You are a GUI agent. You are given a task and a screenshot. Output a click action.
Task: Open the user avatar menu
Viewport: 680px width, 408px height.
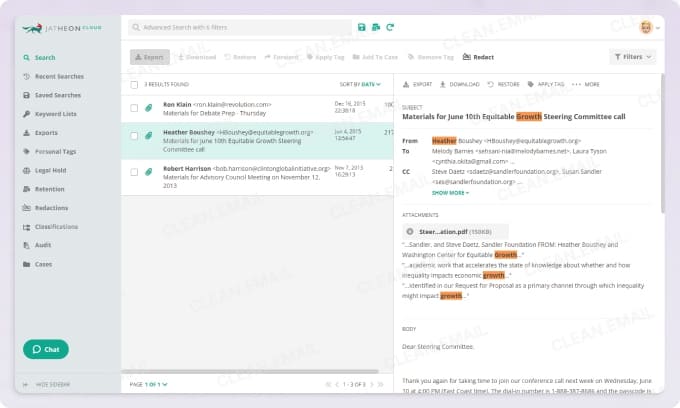pyautogui.click(x=649, y=27)
